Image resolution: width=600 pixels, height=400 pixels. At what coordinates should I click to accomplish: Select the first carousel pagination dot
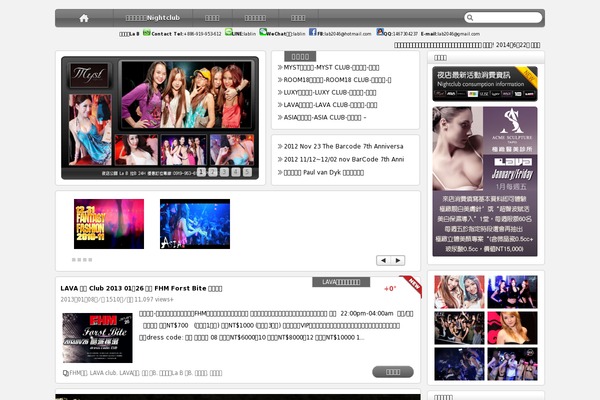click(73, 260)
